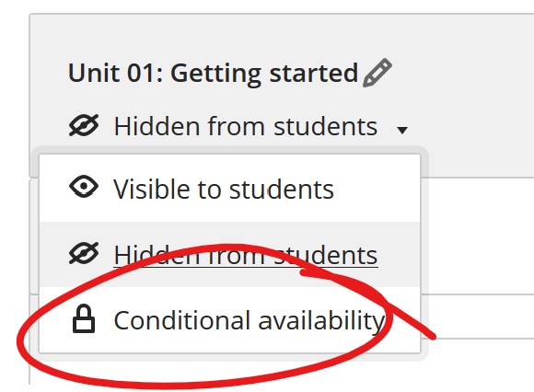The image size is (534, 392).
Task: Select Conditional availability menu item
Action: point(230,320)
